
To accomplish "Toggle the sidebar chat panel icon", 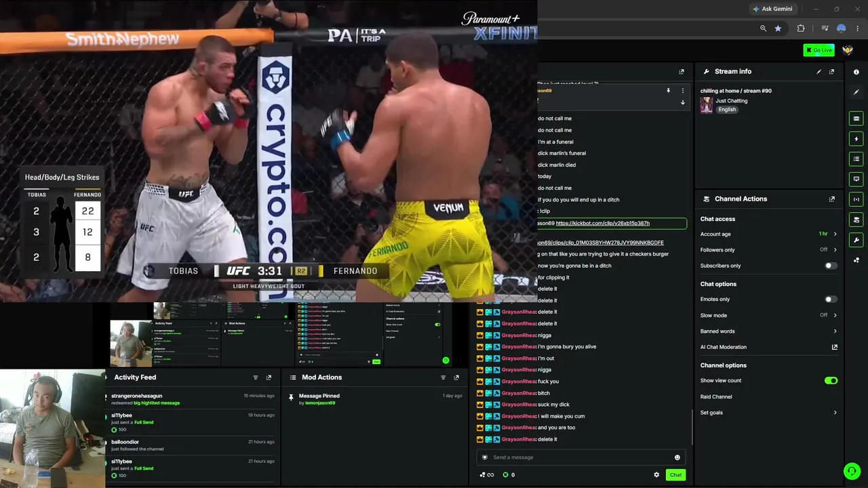I will 856,179.
